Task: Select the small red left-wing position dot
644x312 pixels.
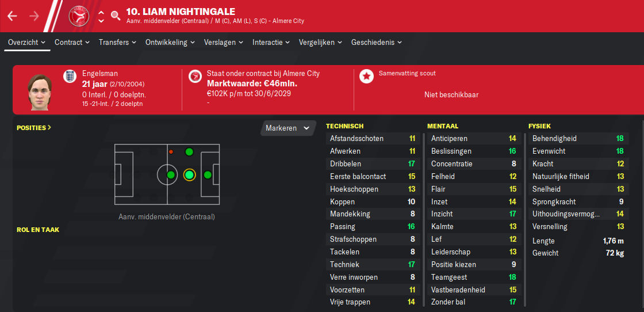Action: (171, 152)
